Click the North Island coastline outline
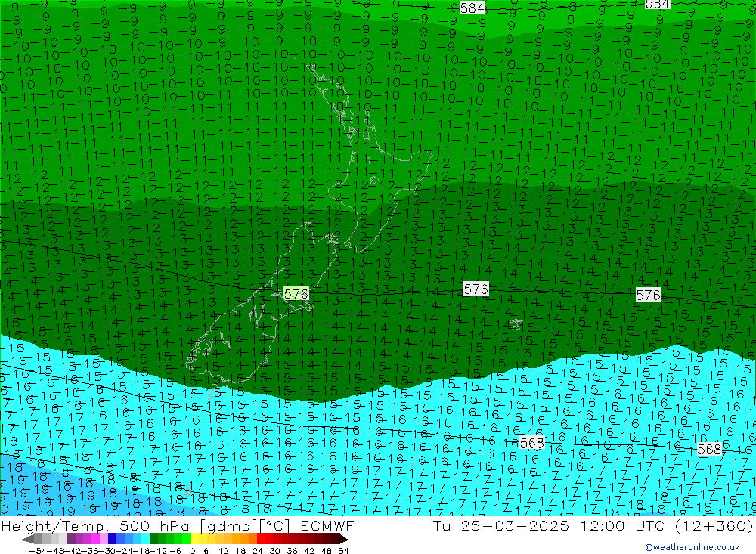The image size is (756, 554). pyautogui.click(x=370, y=159)
